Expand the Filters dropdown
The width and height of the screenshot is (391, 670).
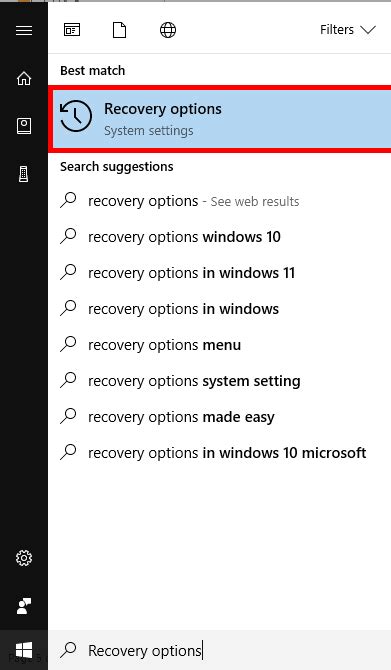[x=347, y=30]
